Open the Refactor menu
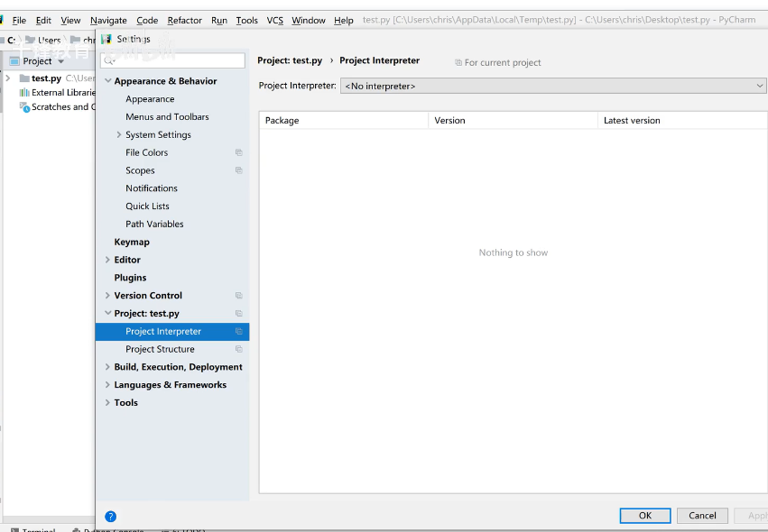The image size is (768, 532). pyautogui.click(x=184, y=20)
